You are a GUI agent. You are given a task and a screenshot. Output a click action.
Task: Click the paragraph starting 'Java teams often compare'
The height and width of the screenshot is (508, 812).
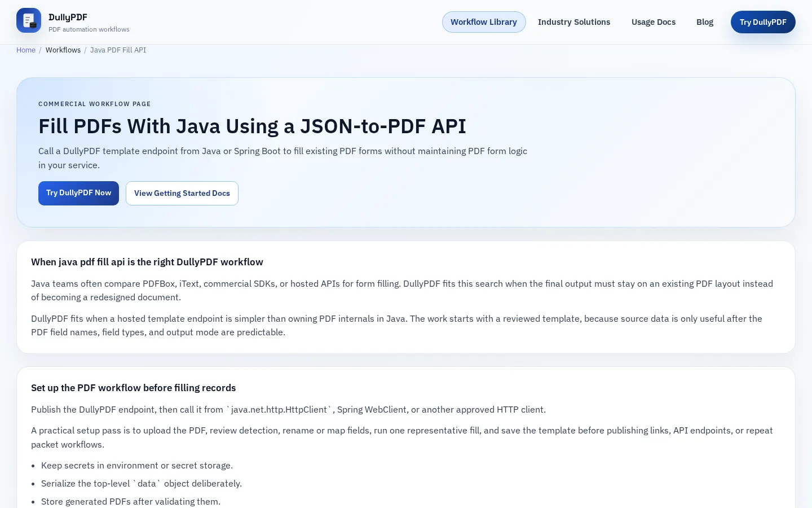[402, 291]
